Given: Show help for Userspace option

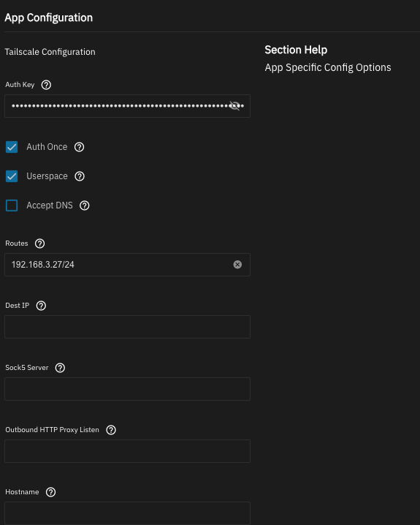Looking at the screenshot, I should click(80, 176).
